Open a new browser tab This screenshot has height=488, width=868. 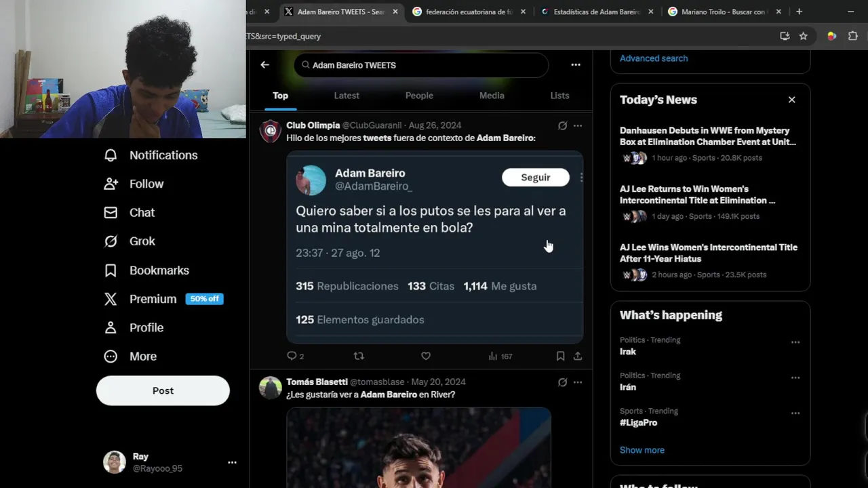799,12
